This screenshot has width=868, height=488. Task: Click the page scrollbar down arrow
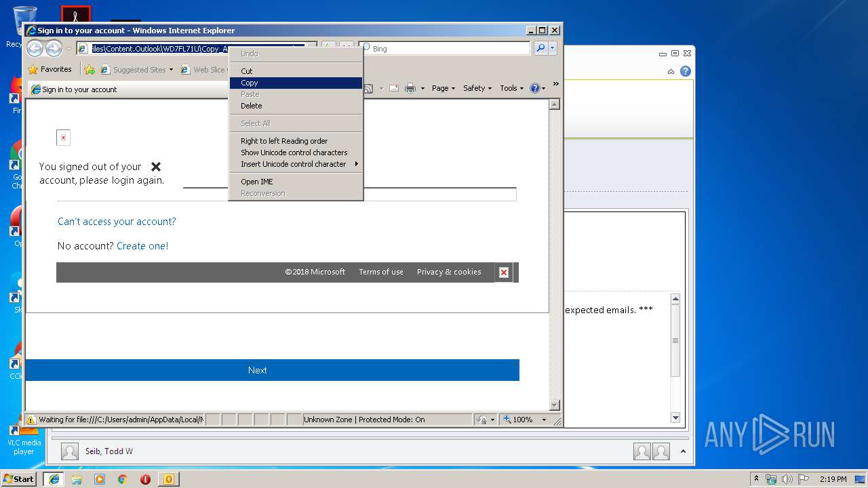(554, 405)
